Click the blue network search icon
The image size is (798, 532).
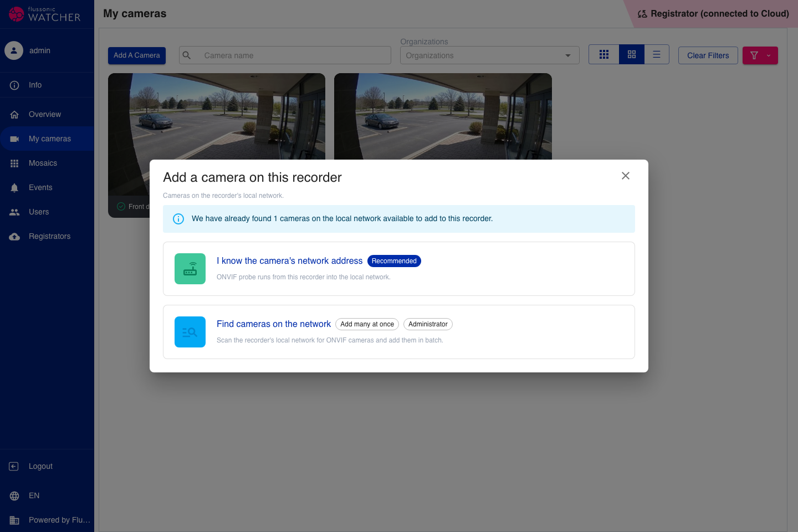pyautogui.click(x=190, y=332)
